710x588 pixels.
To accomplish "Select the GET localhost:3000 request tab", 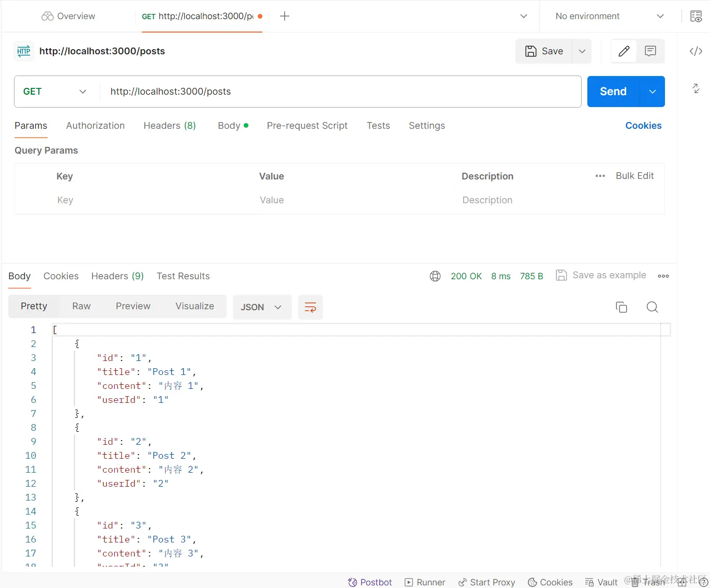I will [202, 16].
